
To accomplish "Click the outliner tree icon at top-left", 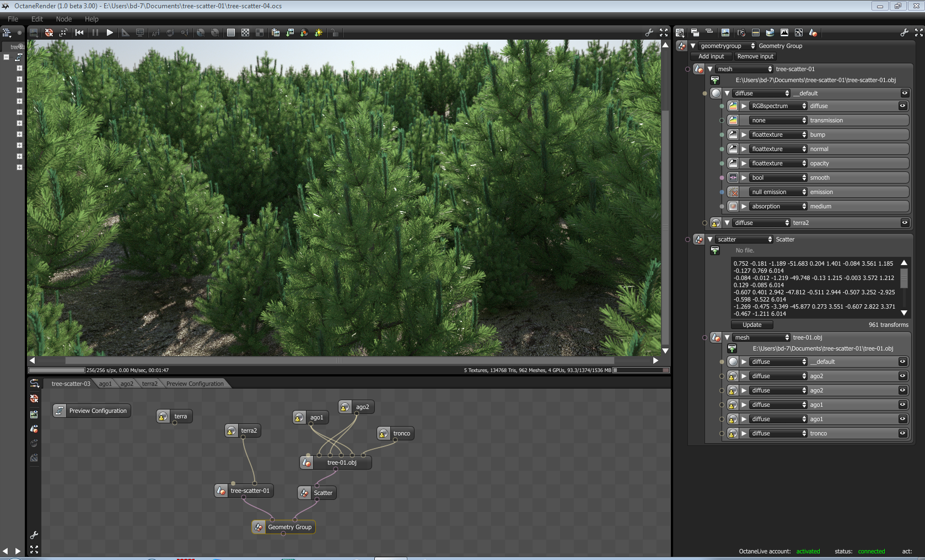I will [7, 33].
